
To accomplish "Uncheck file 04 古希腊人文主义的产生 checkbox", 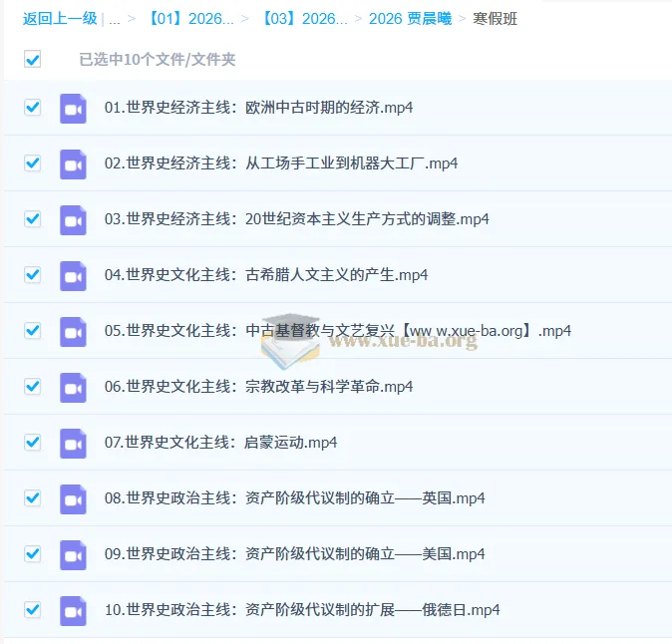I will tap(33, 275).
